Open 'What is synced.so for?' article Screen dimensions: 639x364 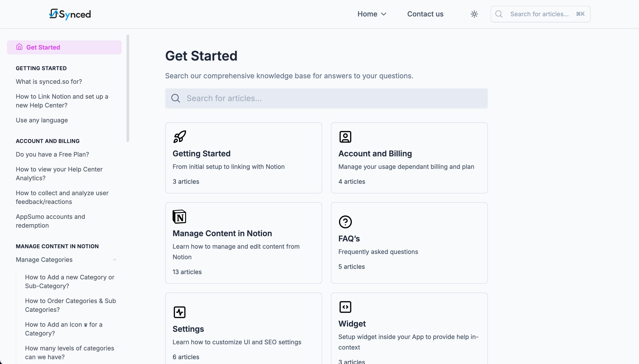[x=49, y=82]
